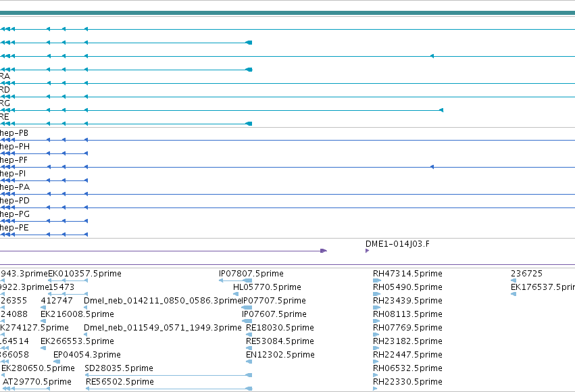This screenshot has height=392, width=575.
Task: Select the hep-PE transcript label
Action: pyautogui.click(x=14, y=228)
